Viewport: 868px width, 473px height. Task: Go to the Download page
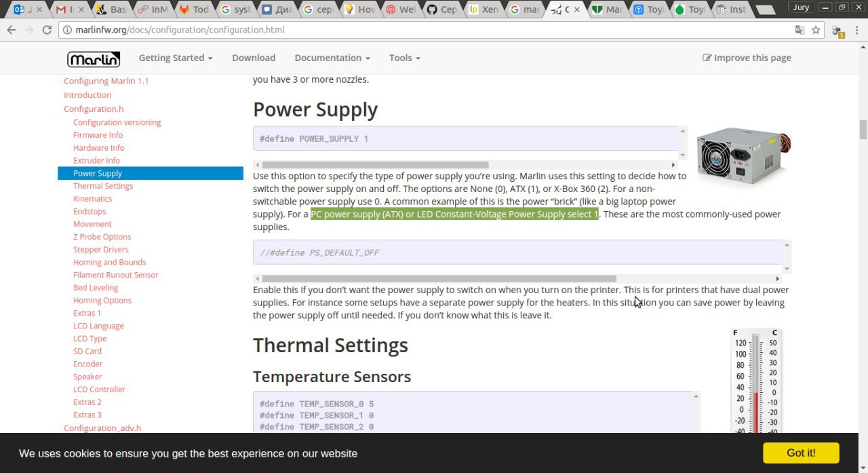[x=254, y=58]
